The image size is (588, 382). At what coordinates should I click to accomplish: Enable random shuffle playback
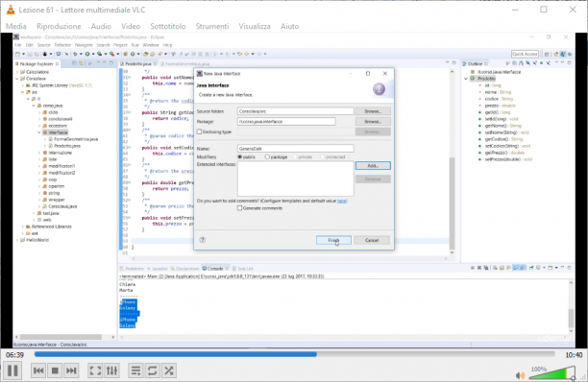[x=169, y=370]
